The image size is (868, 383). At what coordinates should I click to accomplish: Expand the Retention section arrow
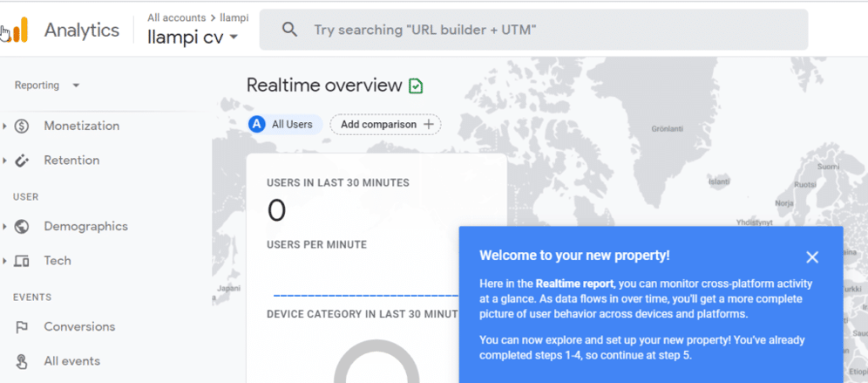coord(4,161)
